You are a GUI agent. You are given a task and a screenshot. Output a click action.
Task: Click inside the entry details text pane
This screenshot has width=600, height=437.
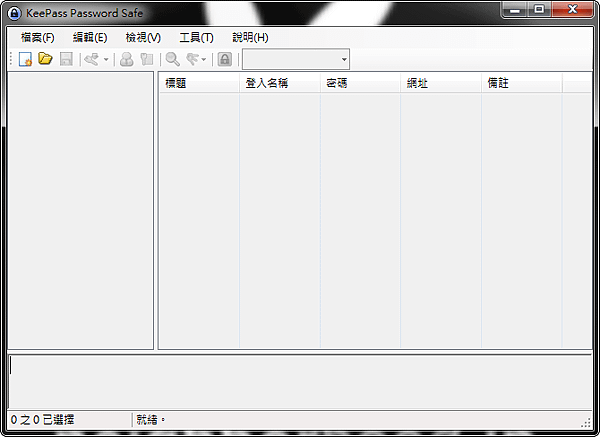300,382
